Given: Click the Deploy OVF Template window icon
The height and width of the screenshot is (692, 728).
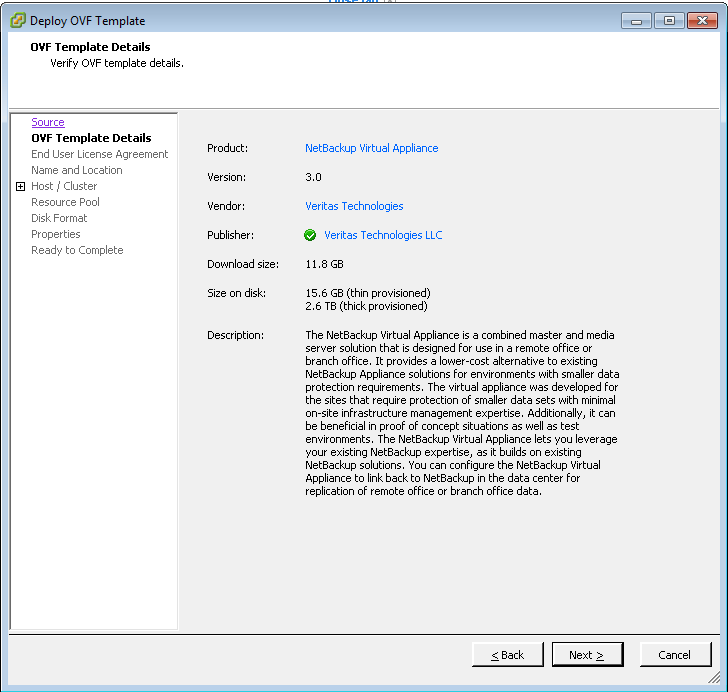Looking at the screenshot, I should pyautogui.click(x=17, y=20).
